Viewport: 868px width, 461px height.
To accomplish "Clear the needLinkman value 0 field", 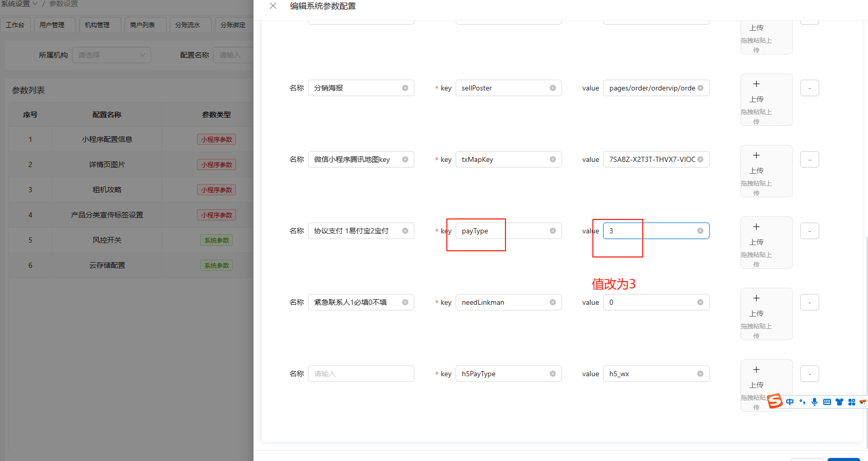I will 700,302.
